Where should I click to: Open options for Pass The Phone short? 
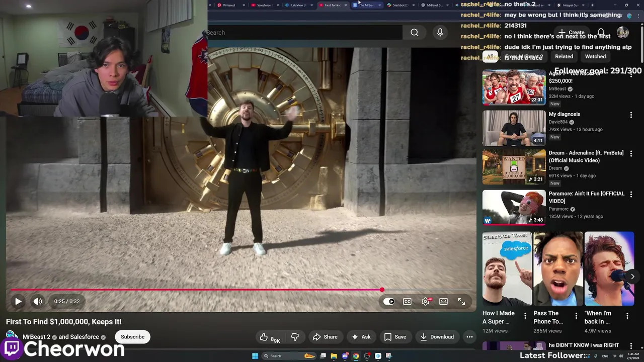pyautogui.click(x=577, y=316)
